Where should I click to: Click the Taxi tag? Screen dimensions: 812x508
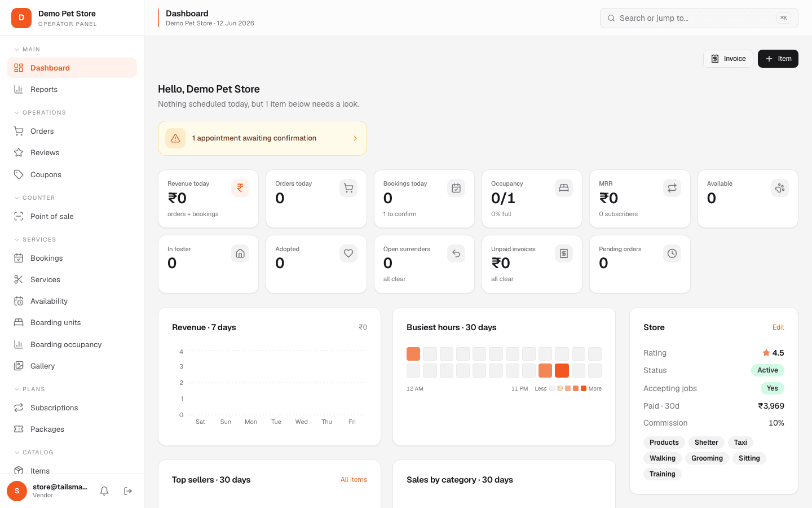click(x=740, y=443)
